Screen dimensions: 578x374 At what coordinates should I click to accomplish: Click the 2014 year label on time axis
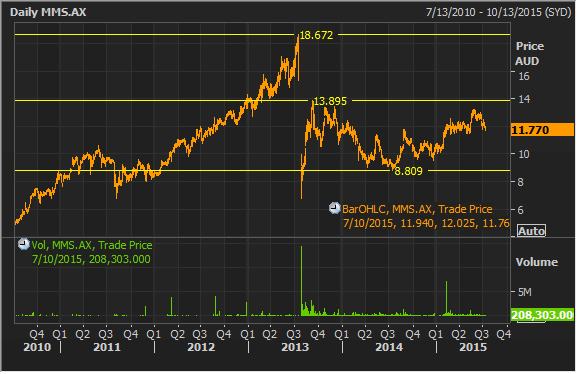[x=389, y=347]
